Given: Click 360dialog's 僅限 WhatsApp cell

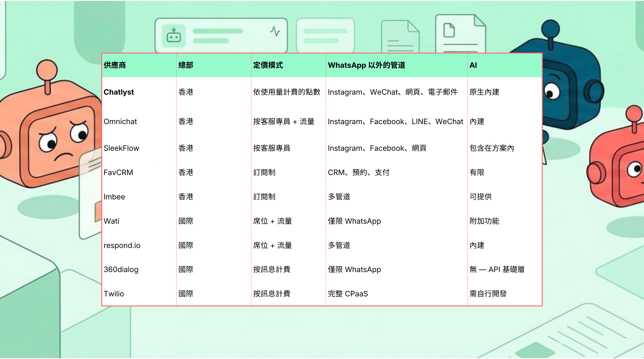Looking at the screenshot, I should click(x=397, y=269).
